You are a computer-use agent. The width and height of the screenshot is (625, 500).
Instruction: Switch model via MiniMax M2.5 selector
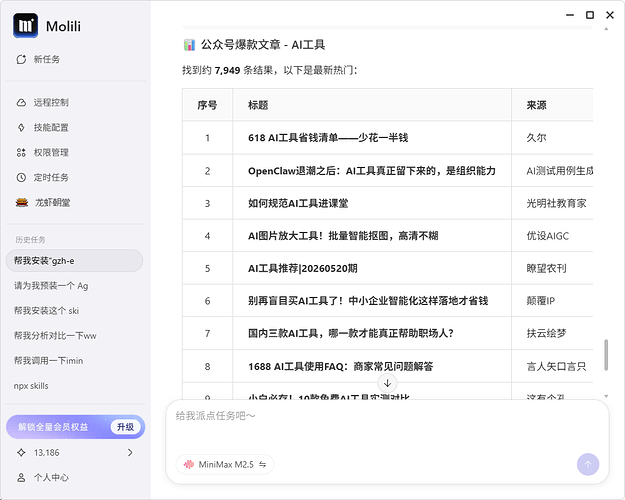(225, 464)
